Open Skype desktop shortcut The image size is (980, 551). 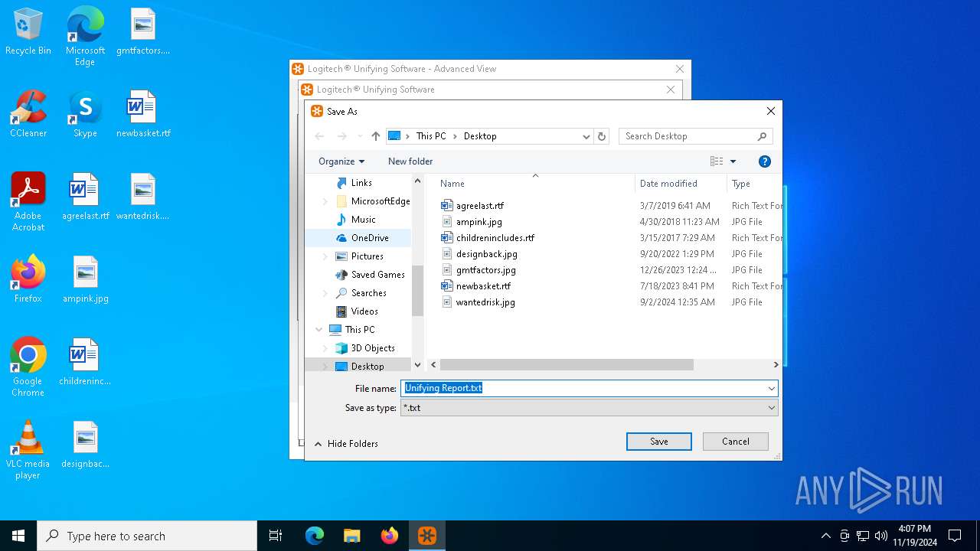point(85,115)
